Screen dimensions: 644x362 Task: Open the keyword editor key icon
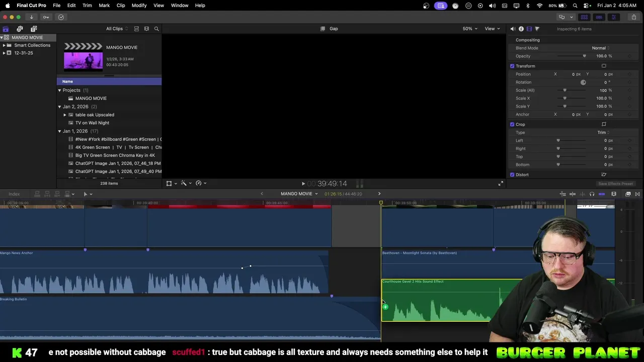click(x=46, y=17)
